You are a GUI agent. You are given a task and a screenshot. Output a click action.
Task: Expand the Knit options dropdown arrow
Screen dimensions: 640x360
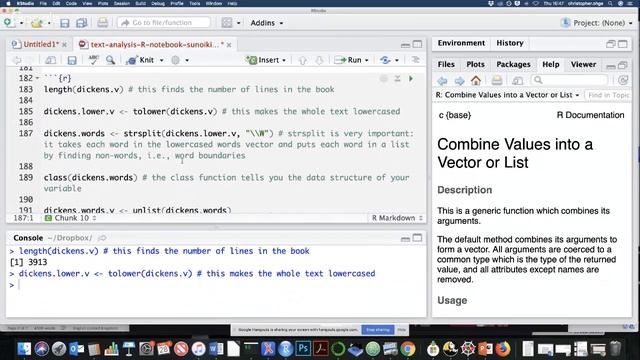[162, 60]
